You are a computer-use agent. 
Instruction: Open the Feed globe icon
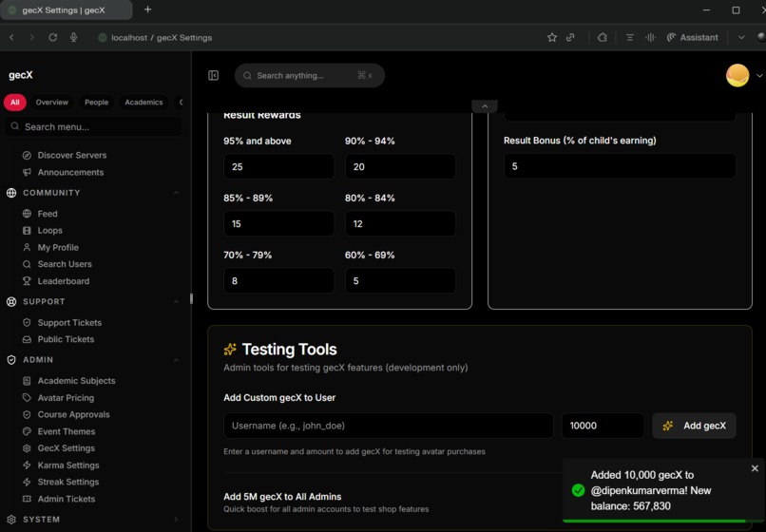tap(27, 214)
